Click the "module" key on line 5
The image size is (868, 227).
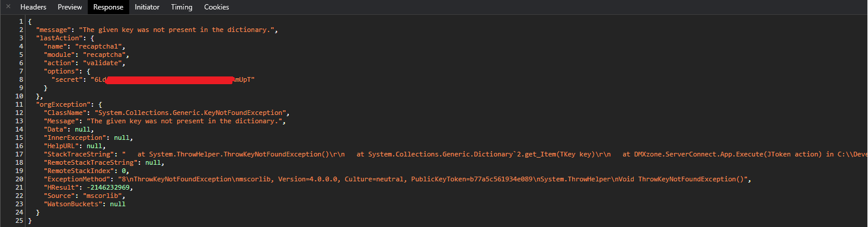[x=59, y=55]
